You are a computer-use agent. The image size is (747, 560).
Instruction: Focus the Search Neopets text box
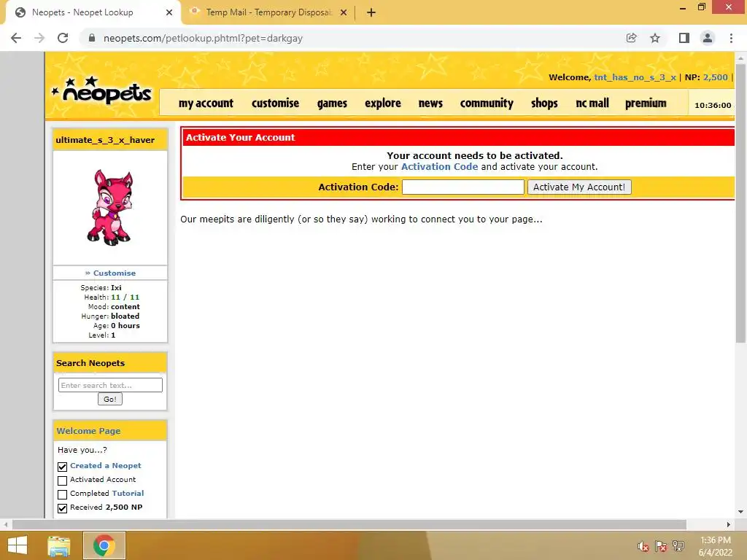tap(110, 385)
